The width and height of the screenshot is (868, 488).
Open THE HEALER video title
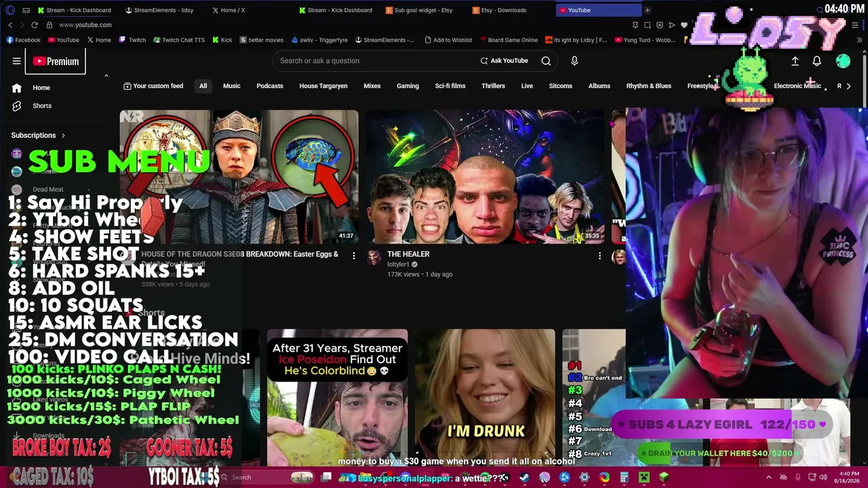tap(408, 254)
